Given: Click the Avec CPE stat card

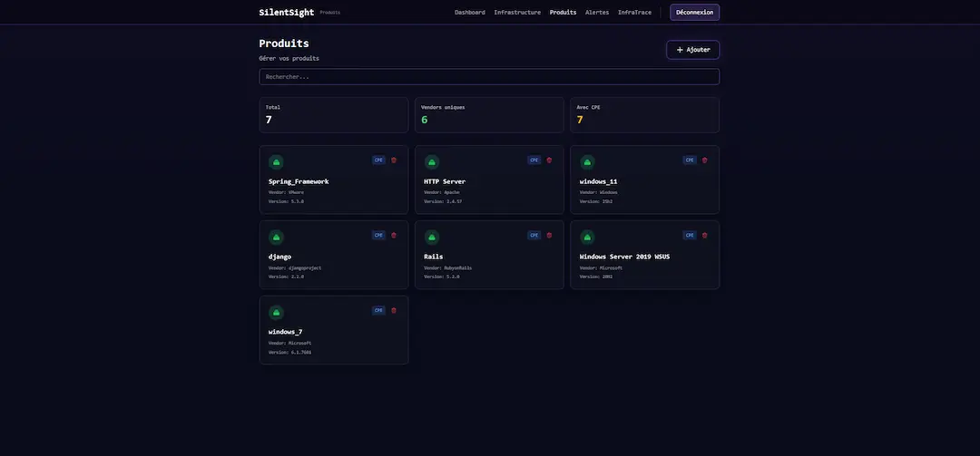Looking at the screenshot, I should coord(644,115).
